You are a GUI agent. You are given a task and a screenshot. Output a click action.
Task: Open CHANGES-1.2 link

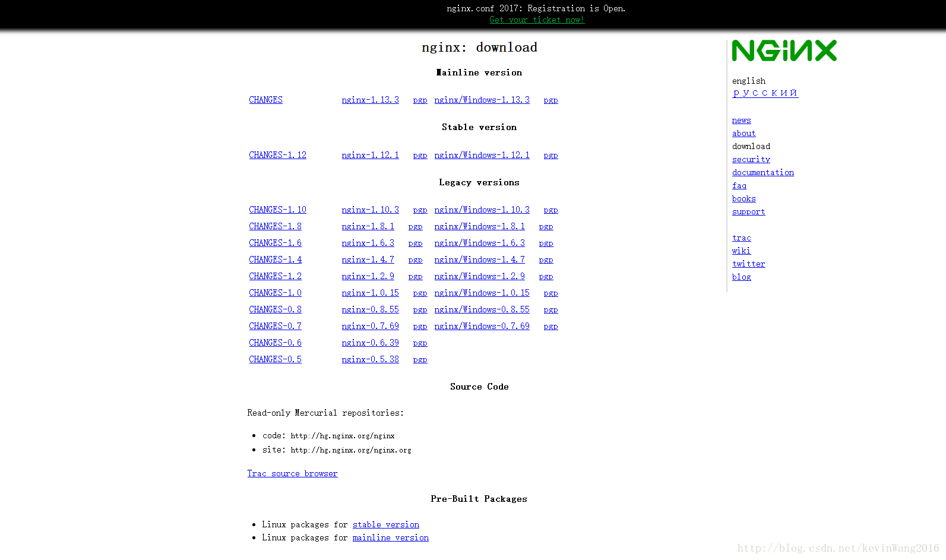pos(275,276)
